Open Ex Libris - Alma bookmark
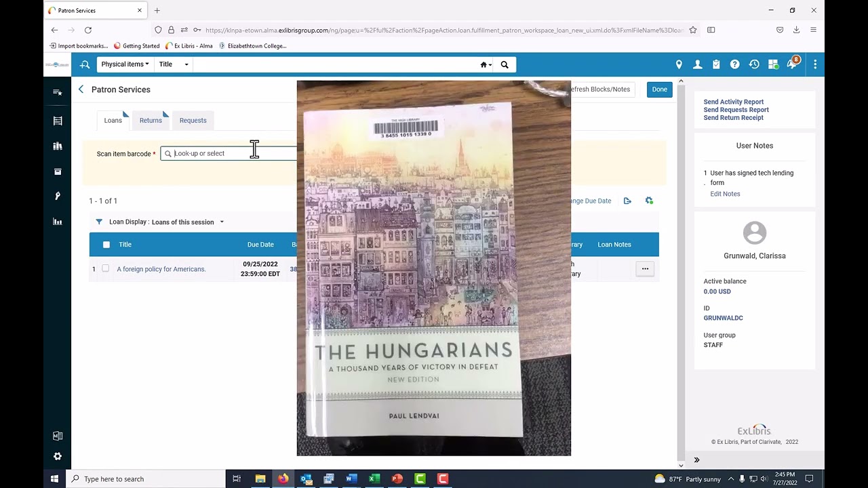 coord(189,46)
